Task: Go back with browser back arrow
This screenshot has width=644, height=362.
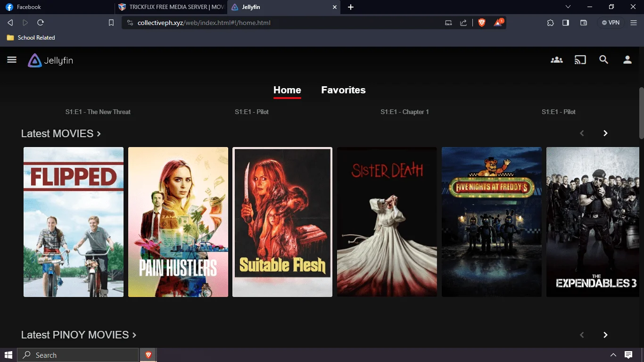Action: click(10, 23)
